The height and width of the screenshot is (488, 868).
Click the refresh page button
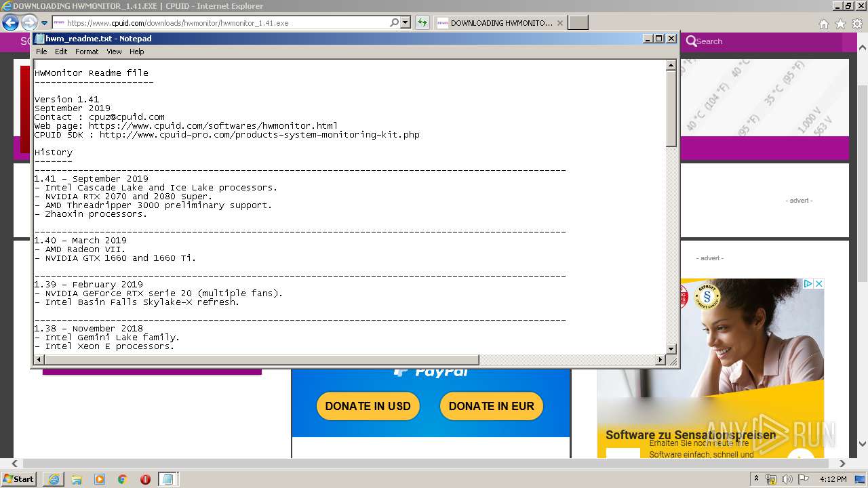(422, 22)
